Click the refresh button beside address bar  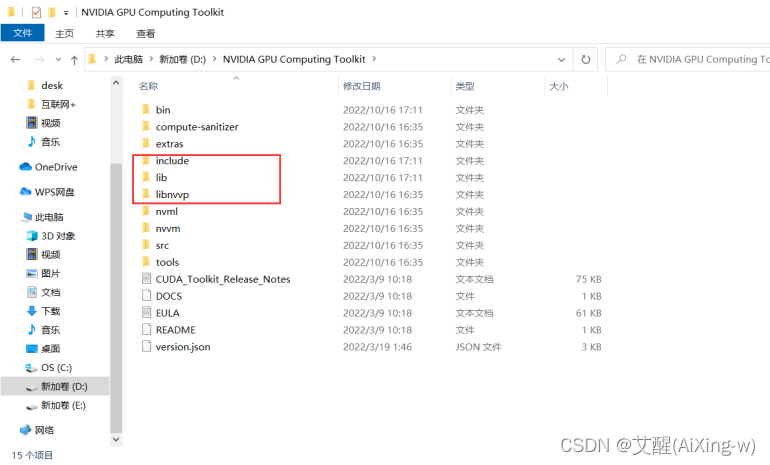click(x=585, y=59)
